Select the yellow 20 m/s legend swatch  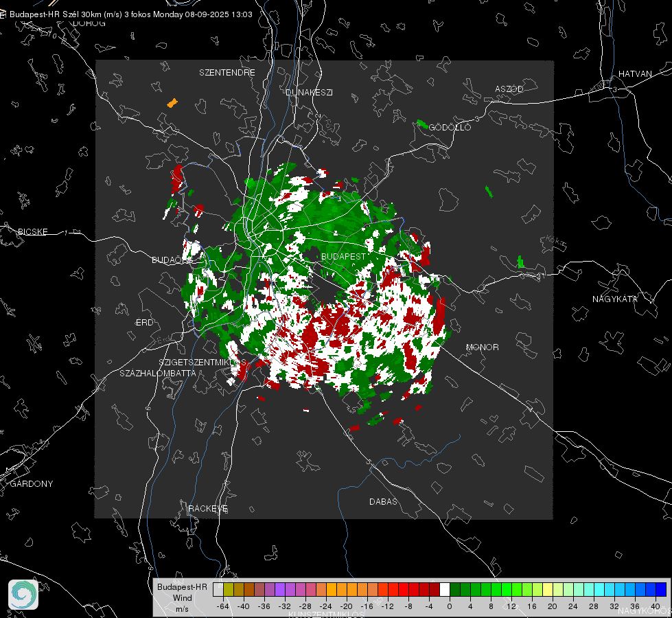pyautogui.click(x=548, y=589)
